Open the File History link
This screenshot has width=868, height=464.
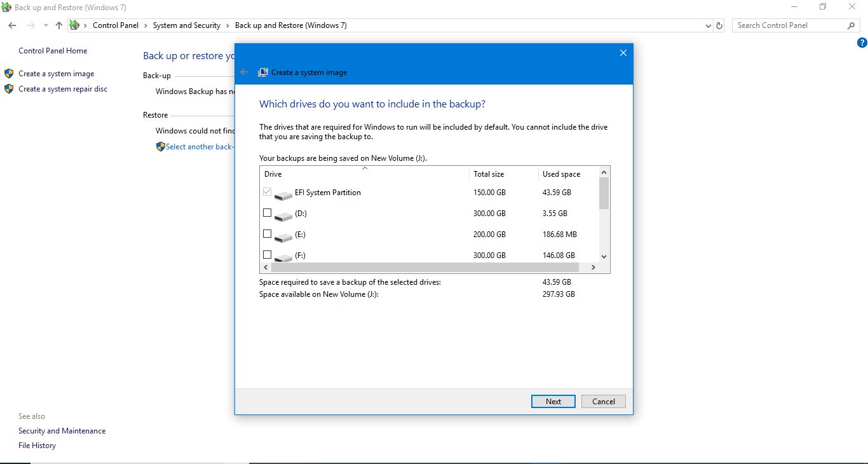coord(37,446)
